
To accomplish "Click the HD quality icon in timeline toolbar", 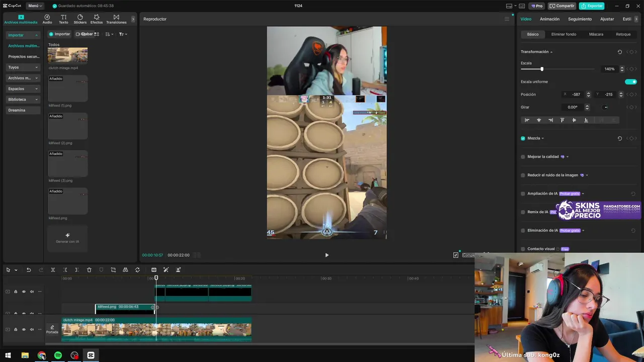I will 154,270.
